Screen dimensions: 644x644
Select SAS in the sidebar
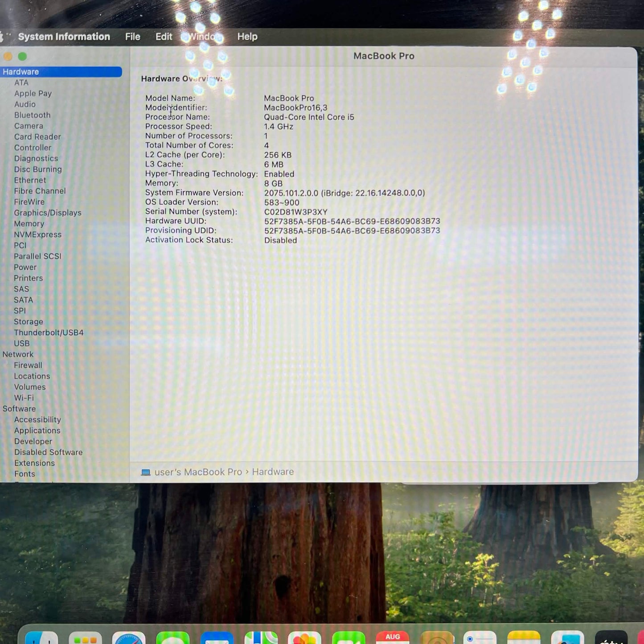21,289
